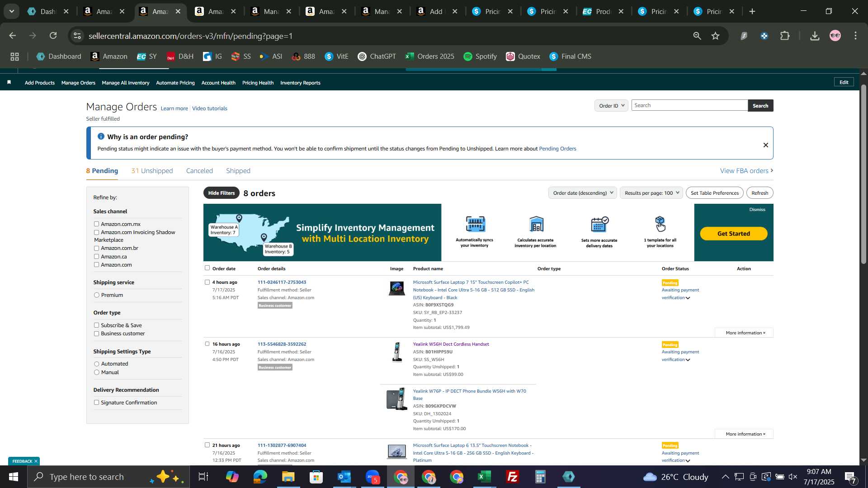Switch to the Canceled orders tab
The height and width of the screenshot is (488, 868).
click(x=199, y=171)
